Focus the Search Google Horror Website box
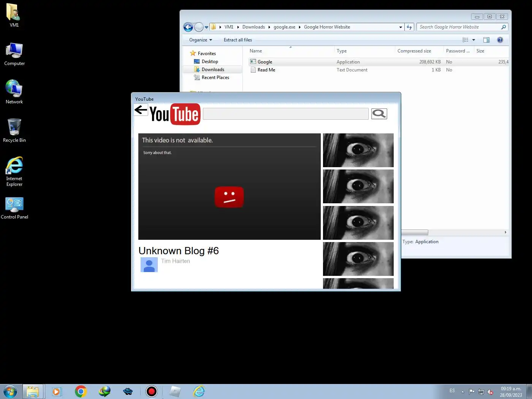 pos(462,27)
